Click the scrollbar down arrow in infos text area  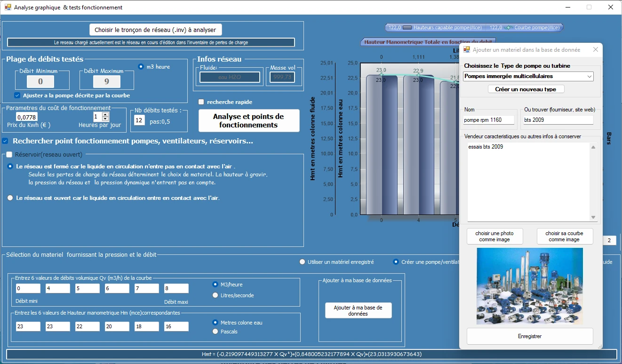tap(593, 217)
